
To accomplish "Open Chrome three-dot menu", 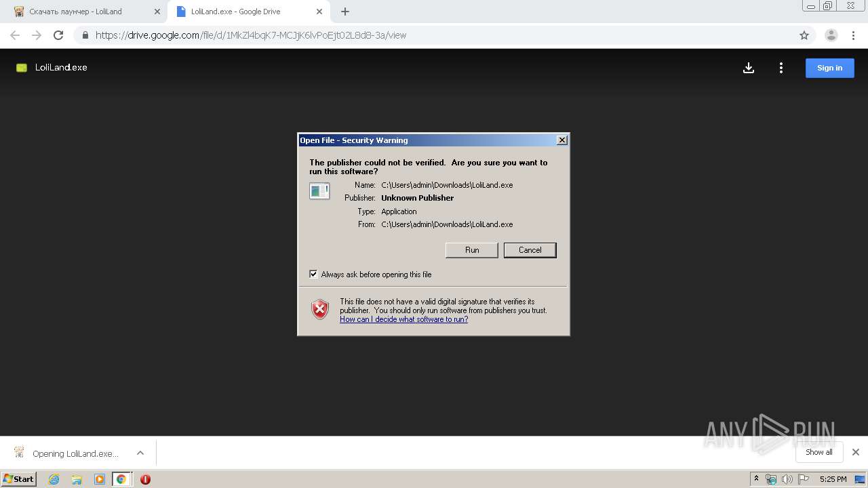I will click(853, 35).
